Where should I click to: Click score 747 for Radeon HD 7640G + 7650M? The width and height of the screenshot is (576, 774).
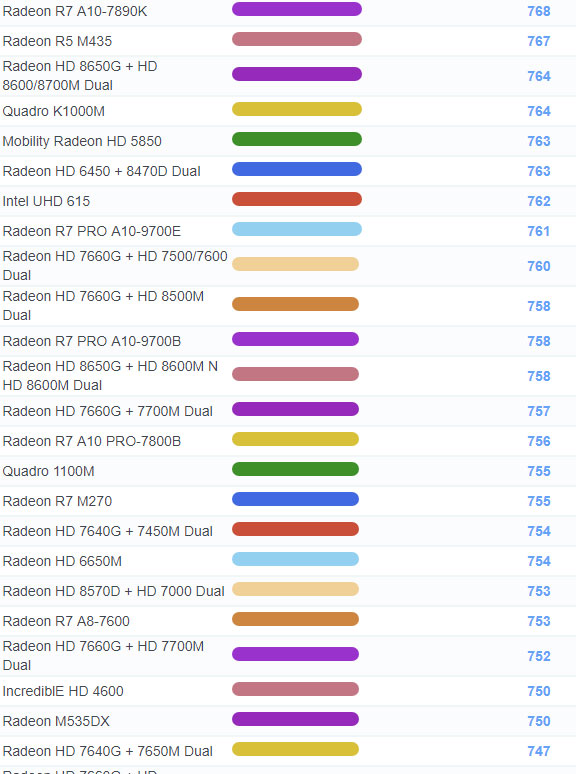point(538,752)
